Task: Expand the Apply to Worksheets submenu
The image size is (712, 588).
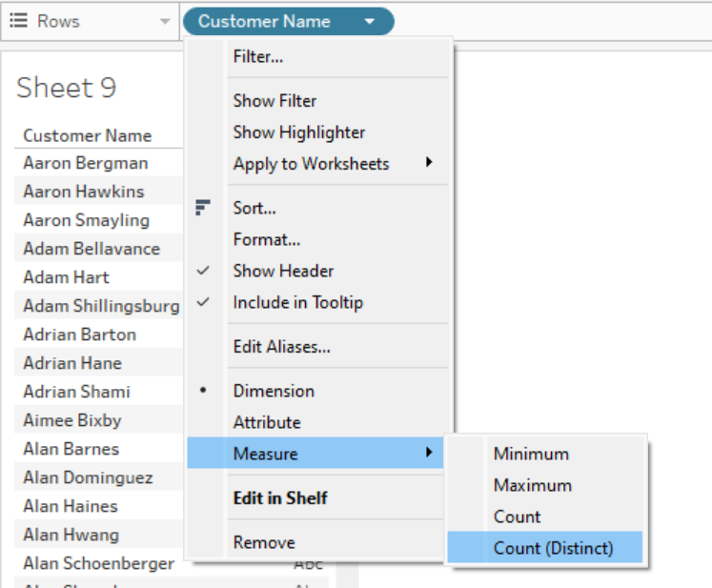Action: [x=429, y=164]
